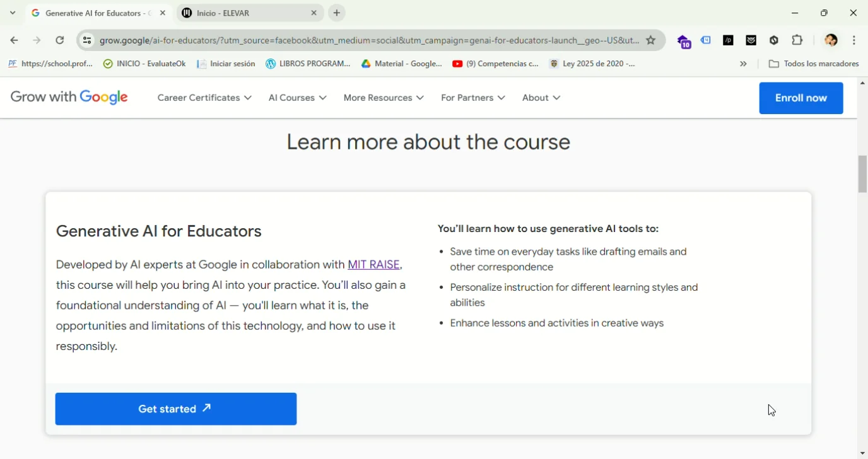Select the Generative AI for Educators tab
Screen dimensions: 868x459
point(98,13)
